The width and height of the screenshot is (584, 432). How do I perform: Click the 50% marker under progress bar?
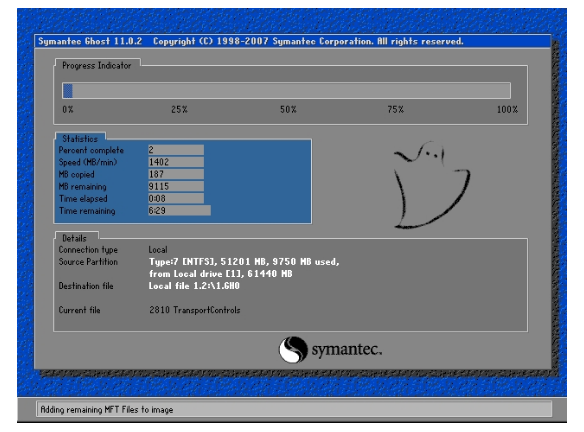coord(288,109)
